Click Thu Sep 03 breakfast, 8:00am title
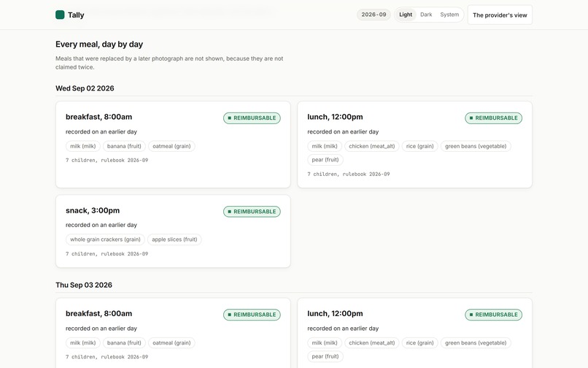588x368 pixels. point(98,313)
